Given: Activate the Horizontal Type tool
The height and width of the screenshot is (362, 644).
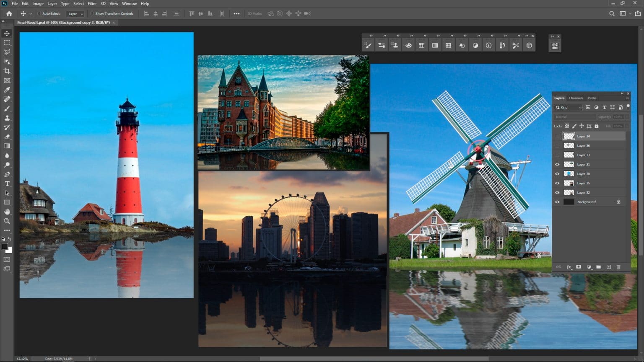Looking at the screenshot, I should pyautogui.click(x=7, y=184).
